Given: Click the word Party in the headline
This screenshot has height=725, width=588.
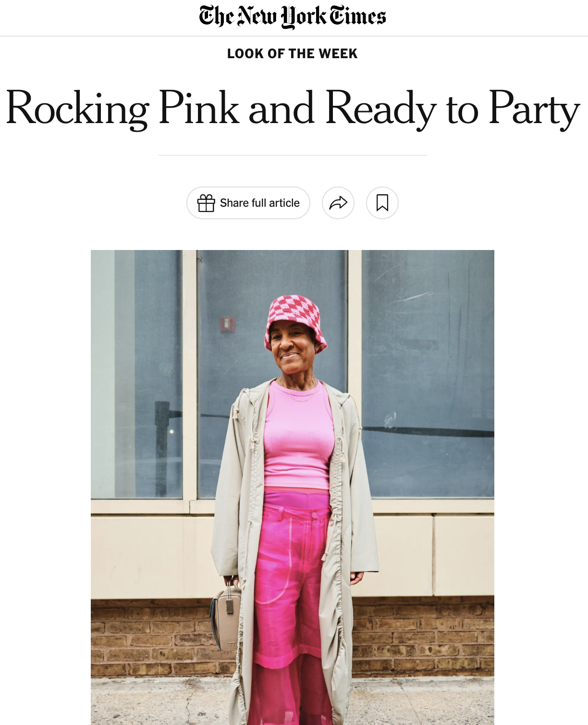Looking at the screenshot, I should pyautogui.click(x=535, y=109).
